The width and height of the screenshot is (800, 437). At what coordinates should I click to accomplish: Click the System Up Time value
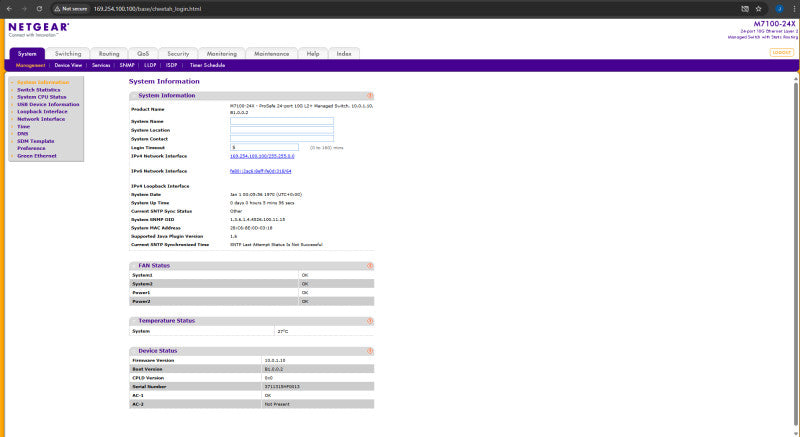click(262, 203)
